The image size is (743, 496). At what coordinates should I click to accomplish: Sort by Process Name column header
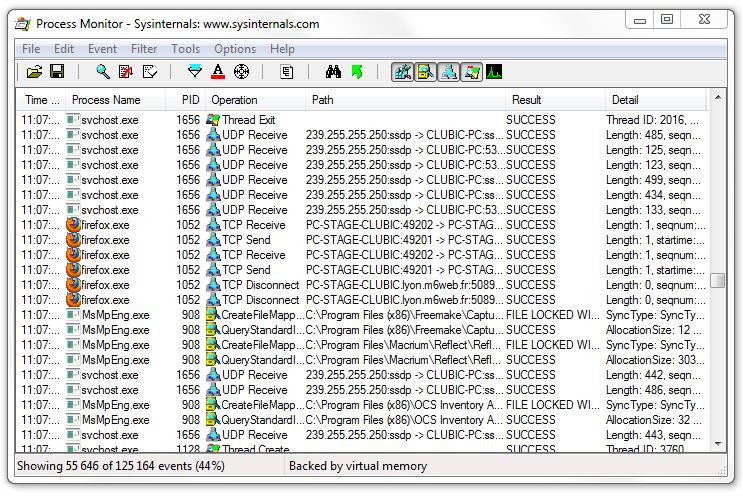point(115,100)
